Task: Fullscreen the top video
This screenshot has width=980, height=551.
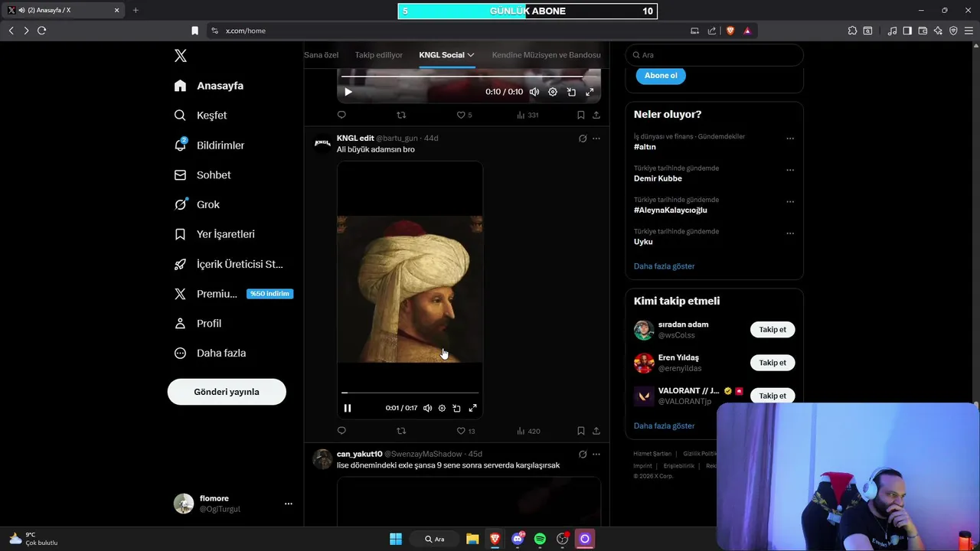Action: [590, 92]
